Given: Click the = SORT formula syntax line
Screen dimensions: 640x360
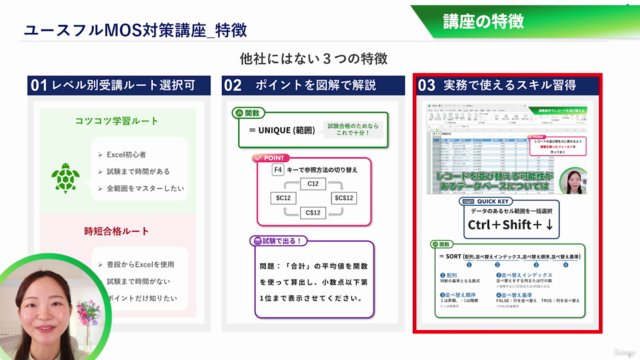Looking at the screenshot, I should [510, 257].
